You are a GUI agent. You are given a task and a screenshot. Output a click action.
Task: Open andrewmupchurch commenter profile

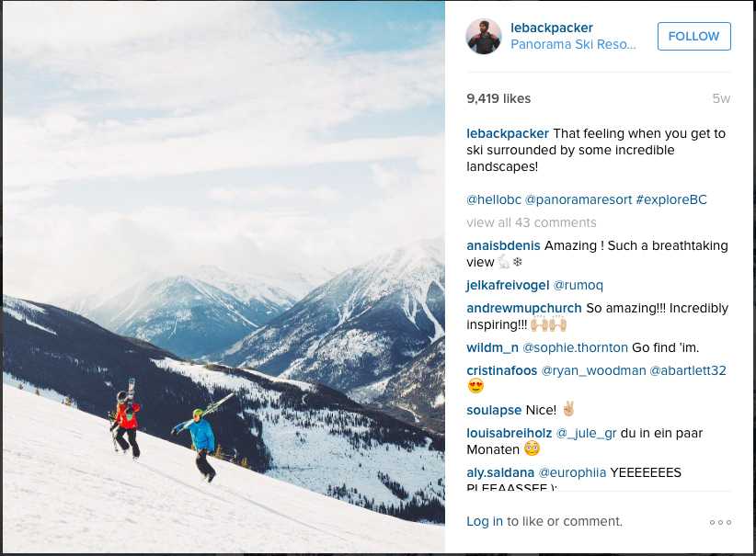pos(523,308)
